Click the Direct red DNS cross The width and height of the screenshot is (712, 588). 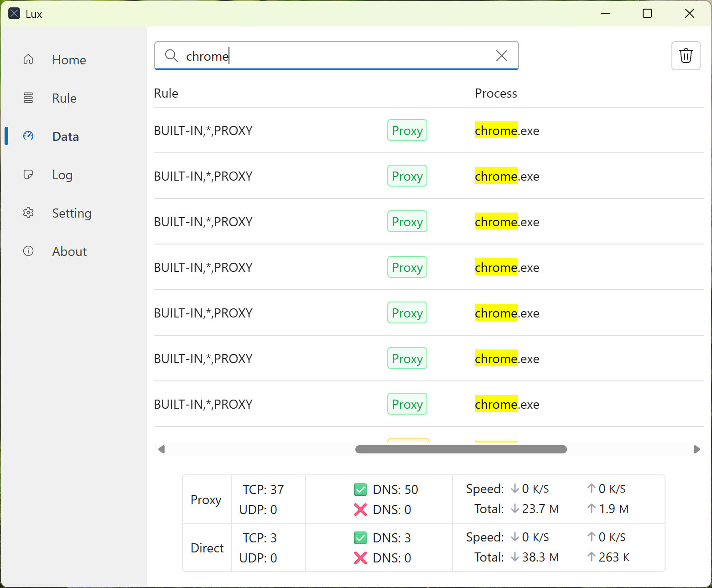[360, 558]
